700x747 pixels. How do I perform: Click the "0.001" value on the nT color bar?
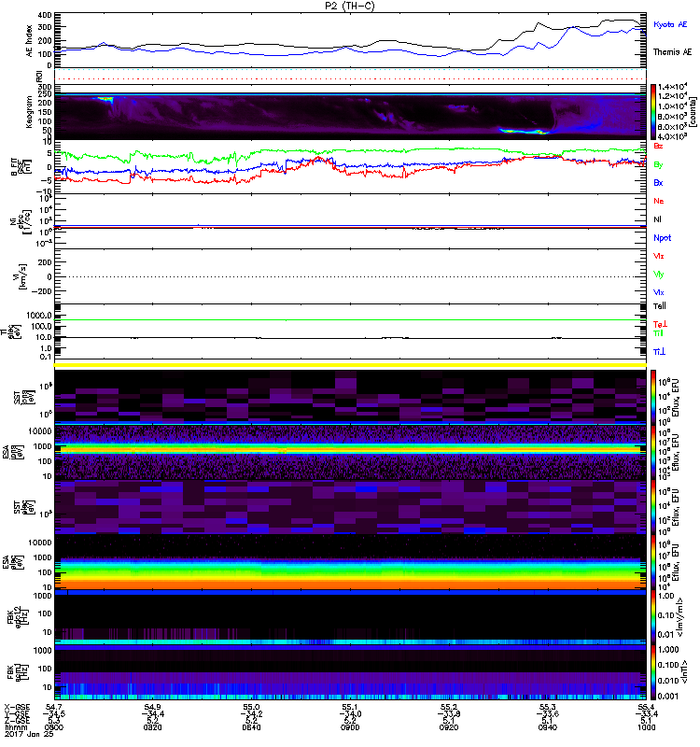pyautogui.click(x=668, y=696)
